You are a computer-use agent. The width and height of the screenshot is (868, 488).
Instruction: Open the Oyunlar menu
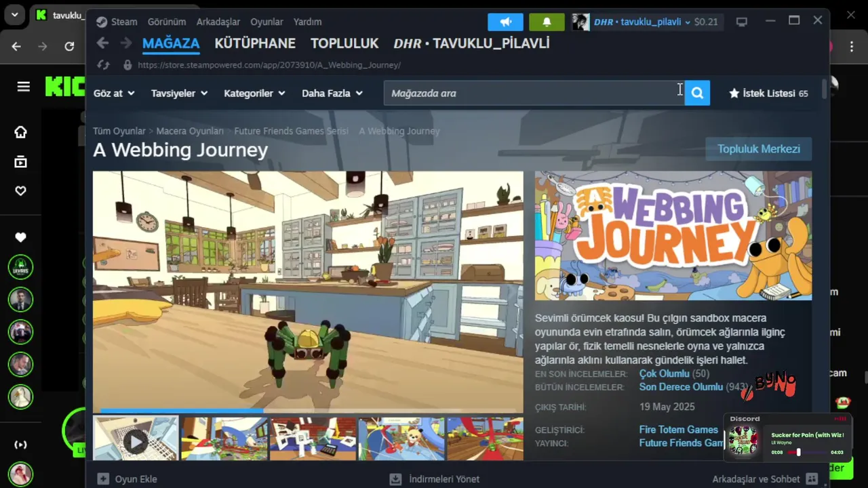click(x=267, y=22)
